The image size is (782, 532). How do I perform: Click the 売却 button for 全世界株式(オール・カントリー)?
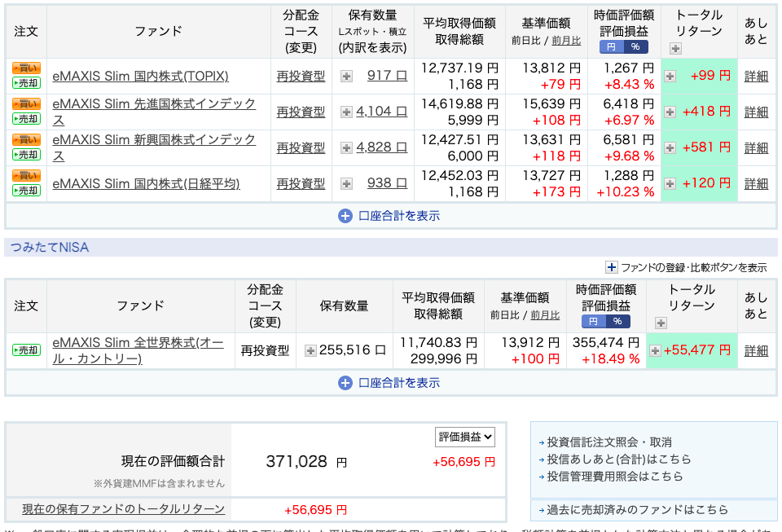(x=26, y=350)
